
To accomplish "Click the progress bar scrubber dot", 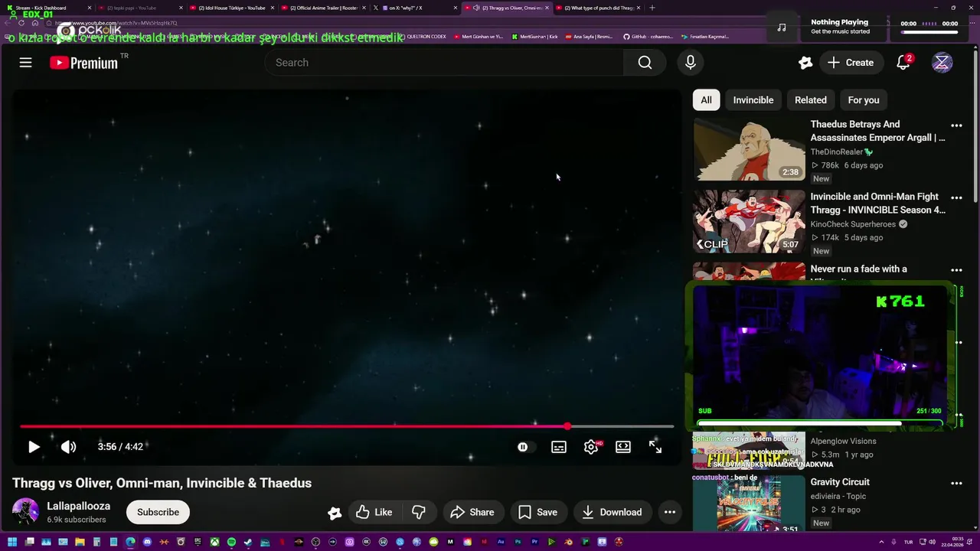I will 567,426.
